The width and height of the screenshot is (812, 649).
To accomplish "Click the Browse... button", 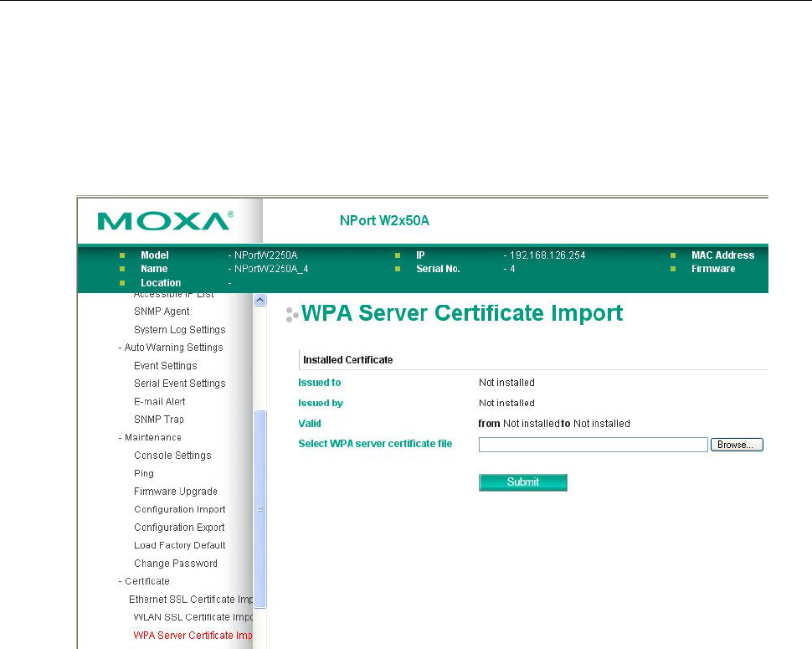I will pos(737,445).
